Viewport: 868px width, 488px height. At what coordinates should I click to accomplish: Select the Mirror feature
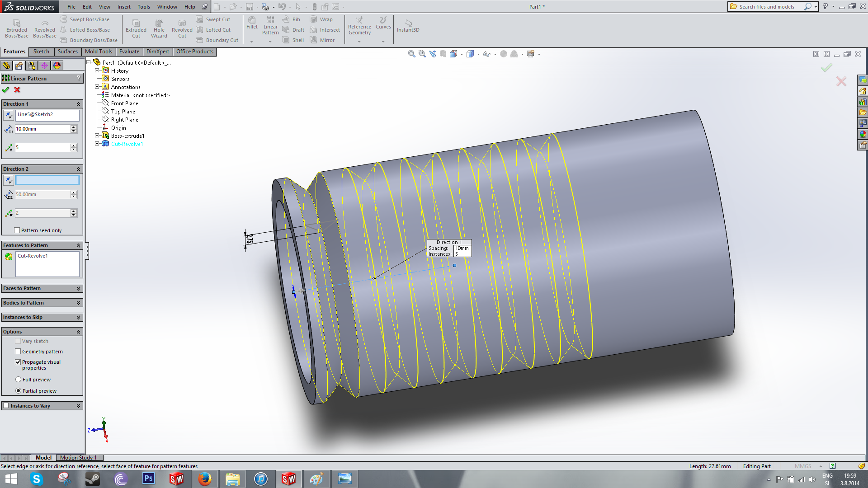(x=322, y=40)
